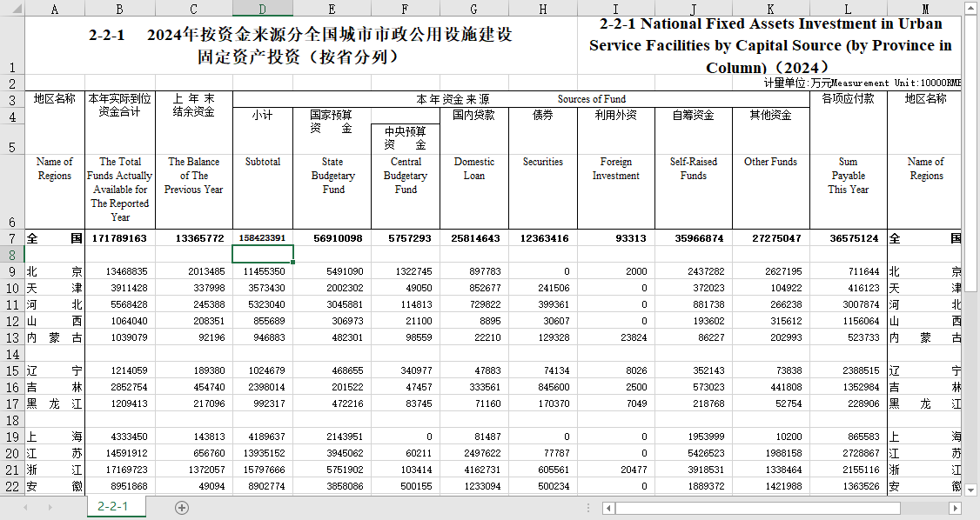980x520 pixels.
Task: Click cell value 23824 foreign investment
Action: [615, 337]
